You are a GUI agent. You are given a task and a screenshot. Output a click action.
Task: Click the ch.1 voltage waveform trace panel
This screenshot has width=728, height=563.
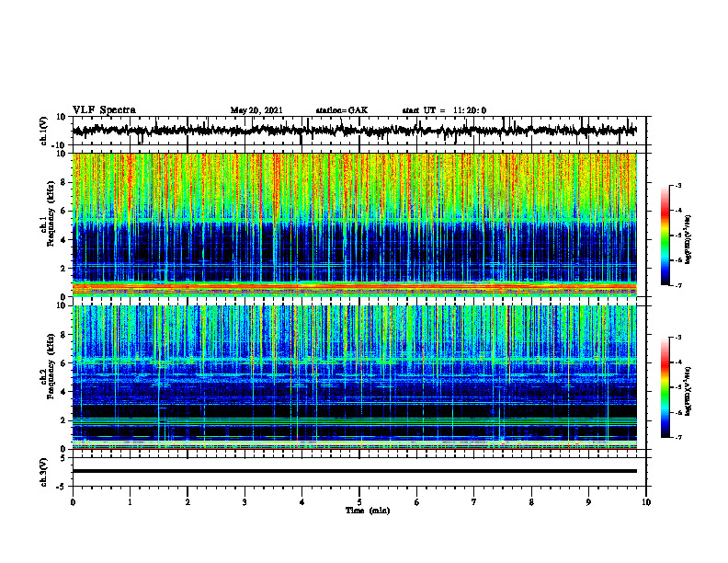359,131
